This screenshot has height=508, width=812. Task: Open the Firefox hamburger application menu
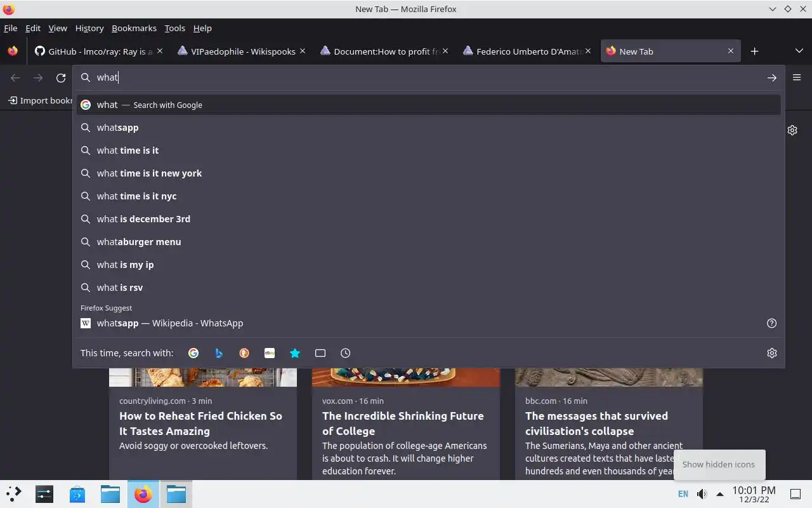pyautogui.click(x=797, y=77)
